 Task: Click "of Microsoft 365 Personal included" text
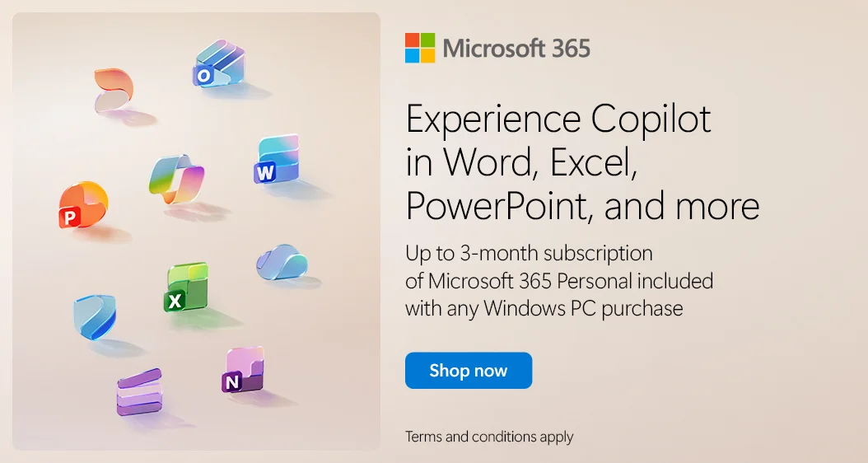coord(559,281)
